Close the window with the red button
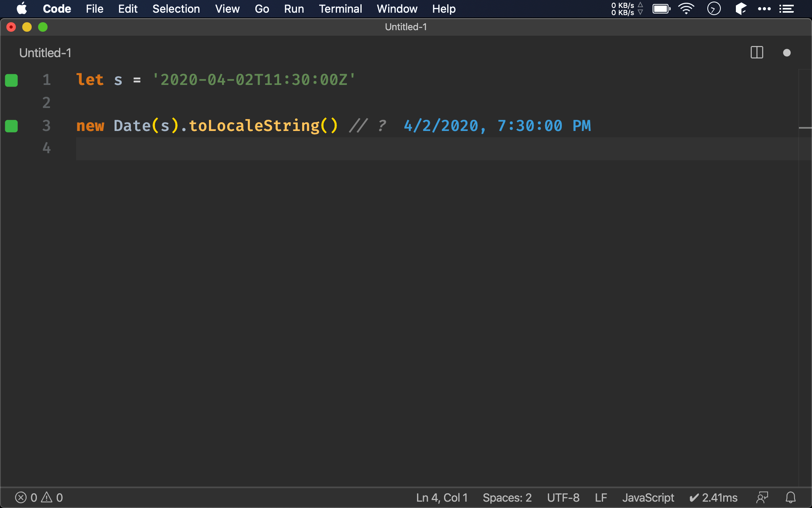 11,27
